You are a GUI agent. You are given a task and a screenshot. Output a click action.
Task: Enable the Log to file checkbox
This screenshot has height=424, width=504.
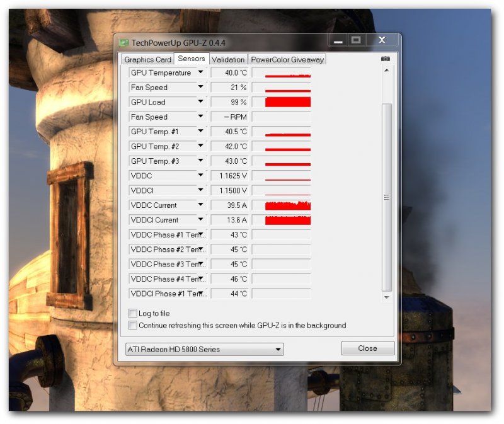click(x=132, y=313)
